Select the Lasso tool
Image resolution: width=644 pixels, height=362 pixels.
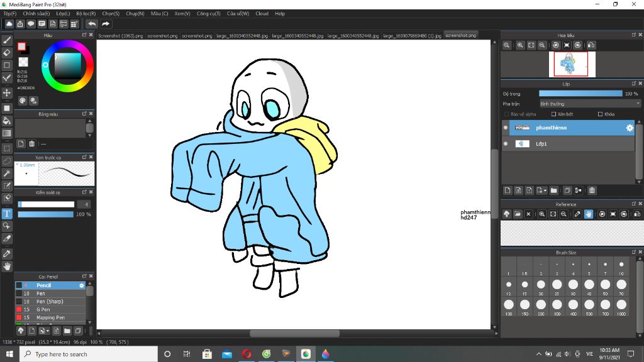click(x=7, y=161)
